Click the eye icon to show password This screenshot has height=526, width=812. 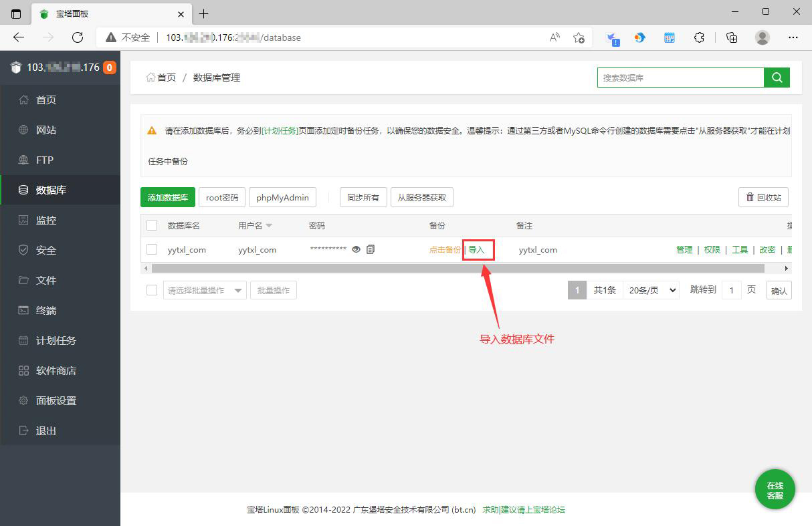[x=357, y=249]
